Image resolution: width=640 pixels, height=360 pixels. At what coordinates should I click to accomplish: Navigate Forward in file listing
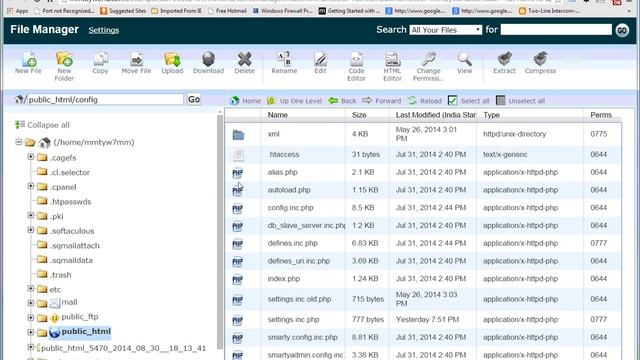[x=382, y=100]
